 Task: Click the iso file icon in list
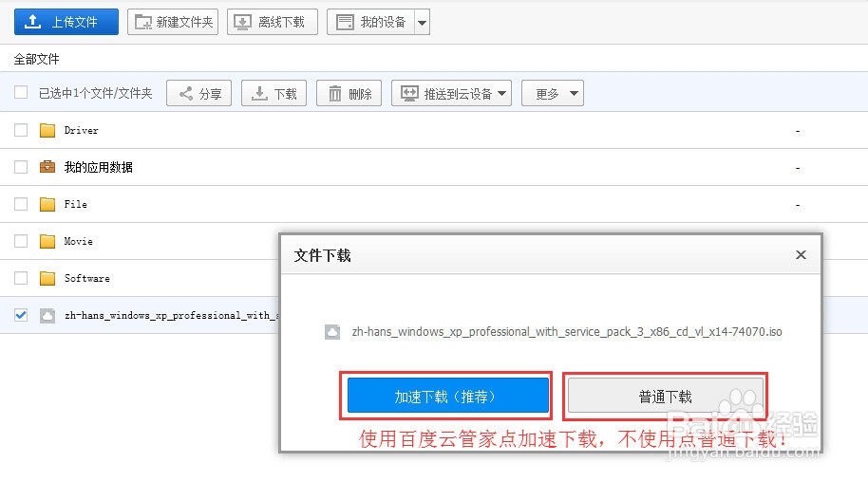tap(47, 316)
